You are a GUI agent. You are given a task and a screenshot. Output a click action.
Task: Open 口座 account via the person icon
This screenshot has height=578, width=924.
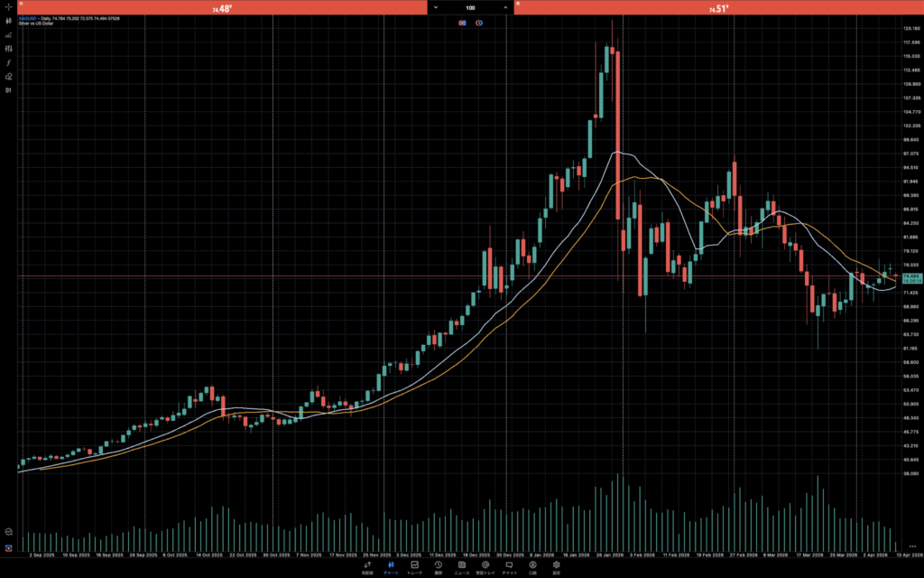pos(534,567)
